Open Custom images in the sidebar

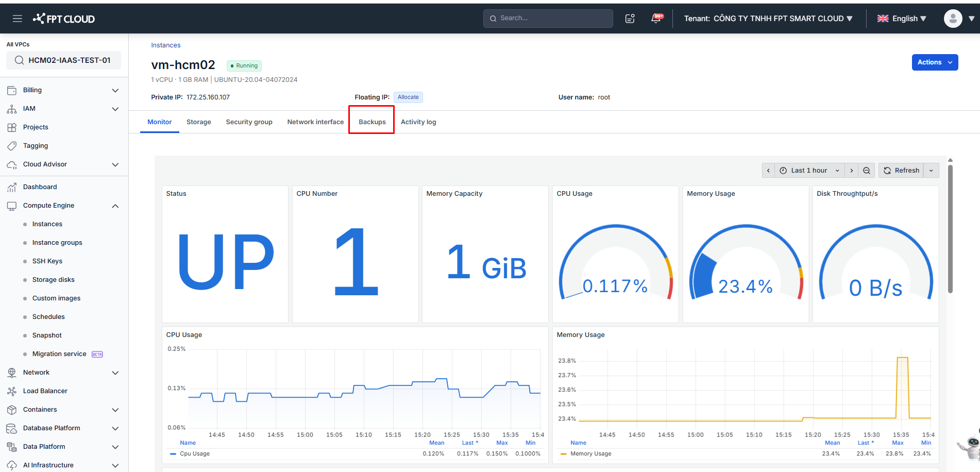57,298
